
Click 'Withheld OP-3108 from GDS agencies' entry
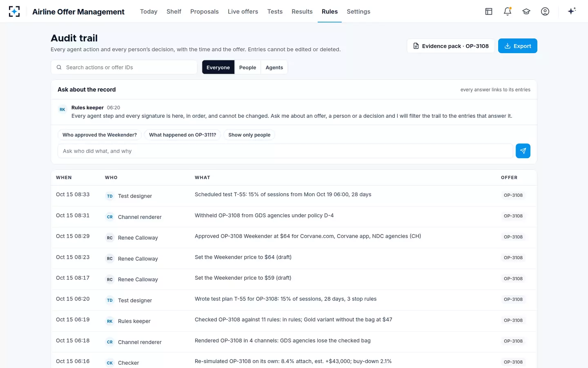point(264,215)
